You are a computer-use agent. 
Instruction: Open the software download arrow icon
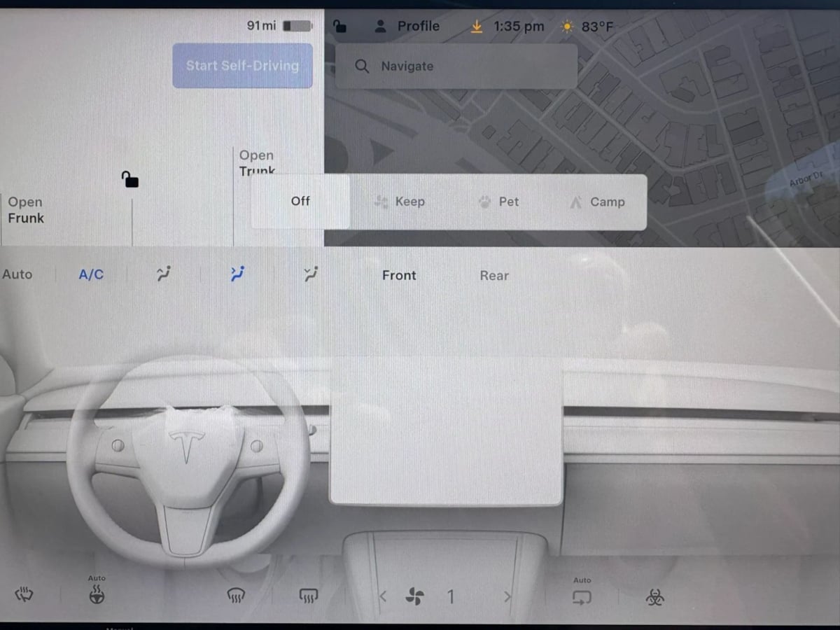click(x=477, y=27)
